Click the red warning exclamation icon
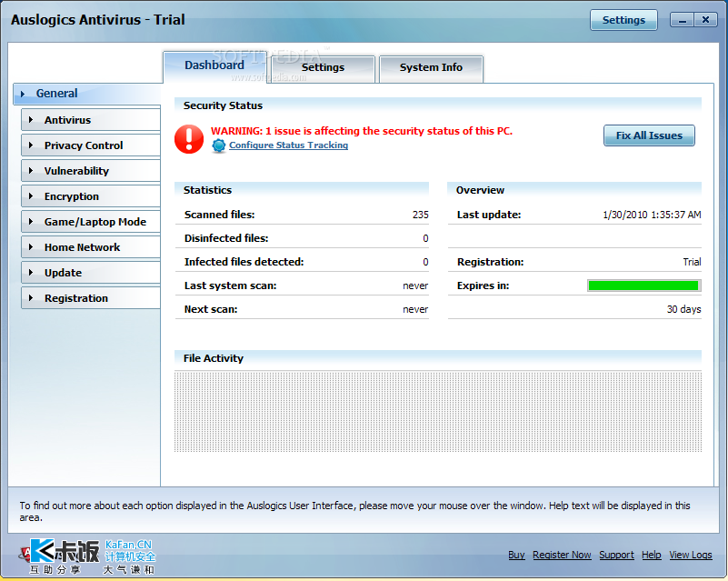728x581 pixels. click(x=189, y=139)
